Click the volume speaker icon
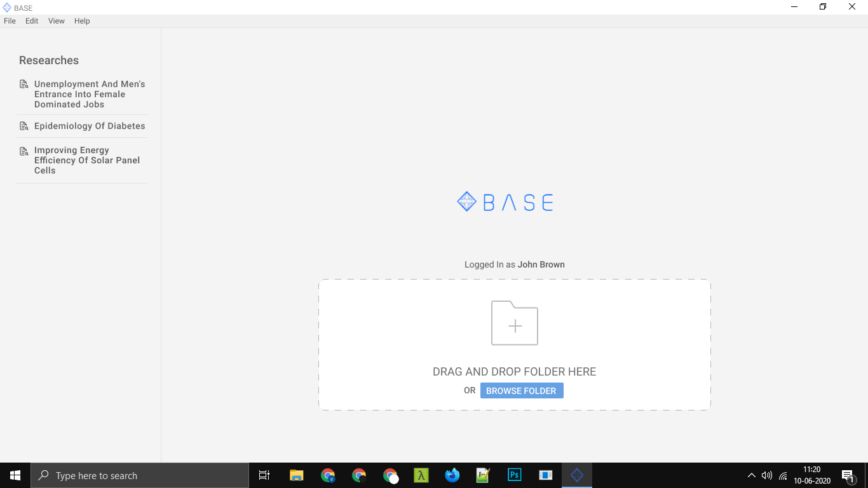 click(x=767, y=475)
